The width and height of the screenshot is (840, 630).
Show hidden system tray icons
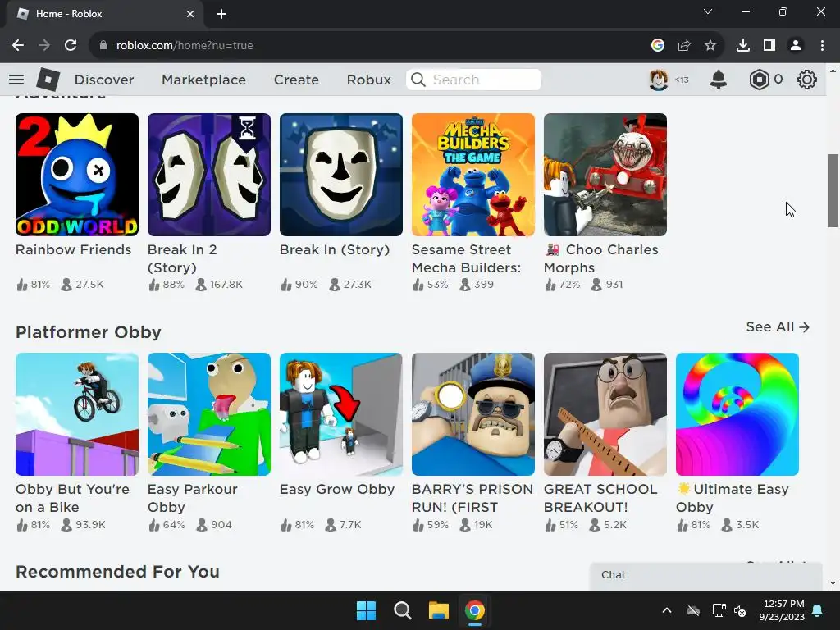(x=667, y=610)
